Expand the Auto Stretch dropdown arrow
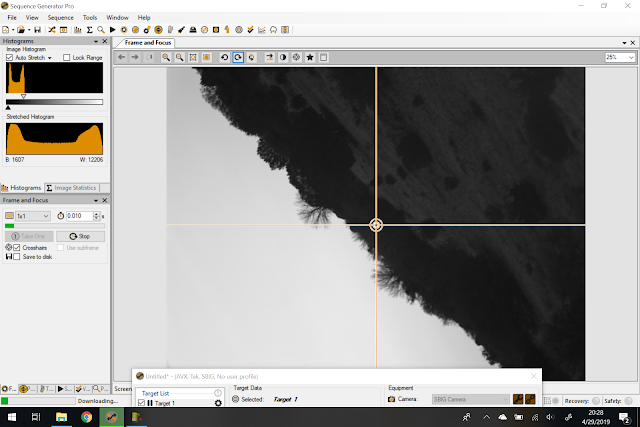Viewport: 640px width, 427px height. [50, 58]
